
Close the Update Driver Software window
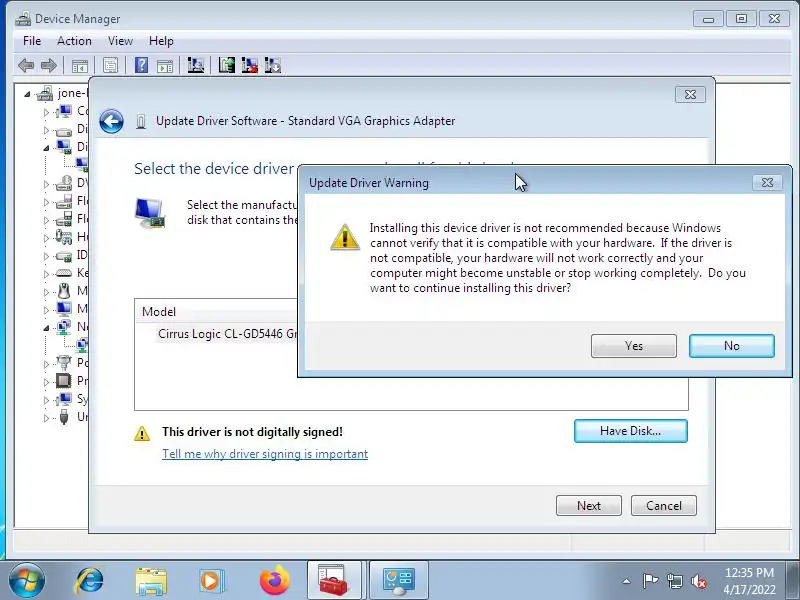pos(690,94)
